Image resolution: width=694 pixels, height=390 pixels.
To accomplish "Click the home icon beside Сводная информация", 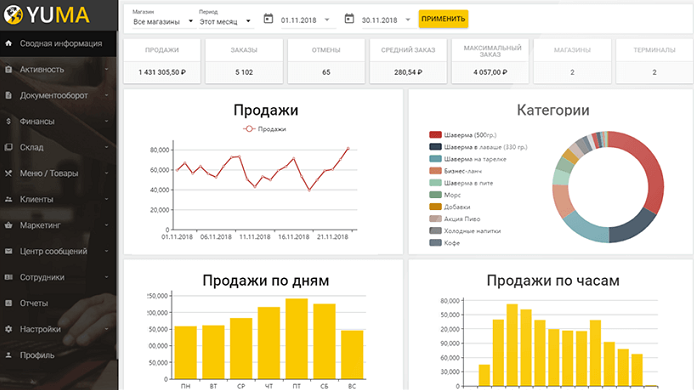I will 8,43.
